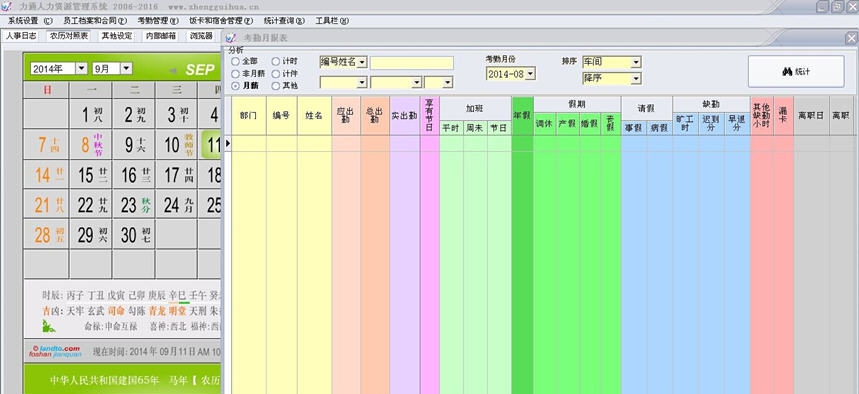859x394 pixels.
Task: Click the 事假 column header
Action: pyautogui.click(x=633, y=128)
